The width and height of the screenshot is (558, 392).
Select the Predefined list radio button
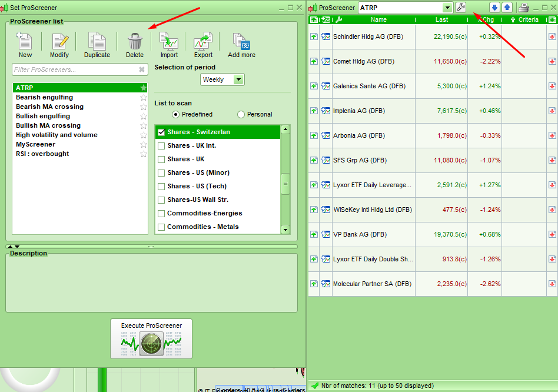click(175, 114)
